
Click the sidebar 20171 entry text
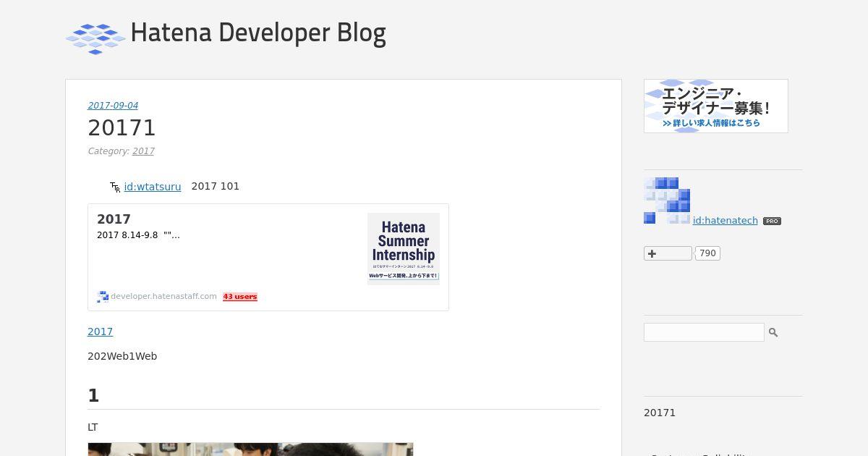pyautogui.click(x=660, y=413)
